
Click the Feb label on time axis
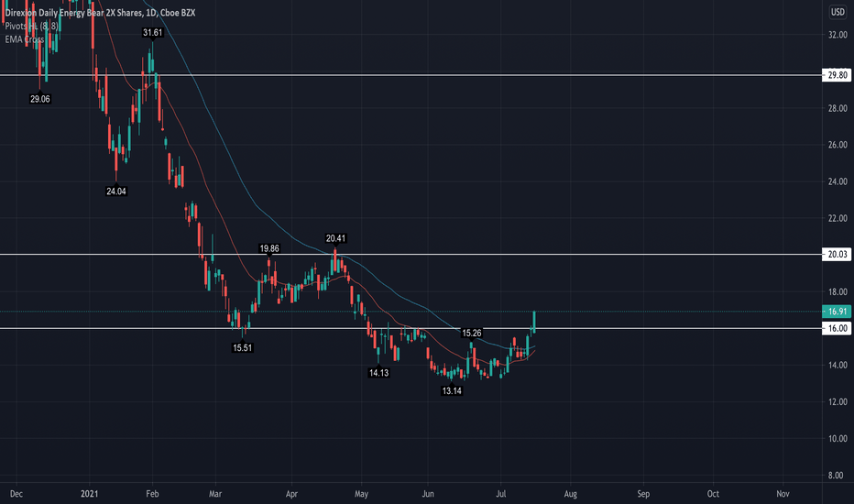pos(152,494)
